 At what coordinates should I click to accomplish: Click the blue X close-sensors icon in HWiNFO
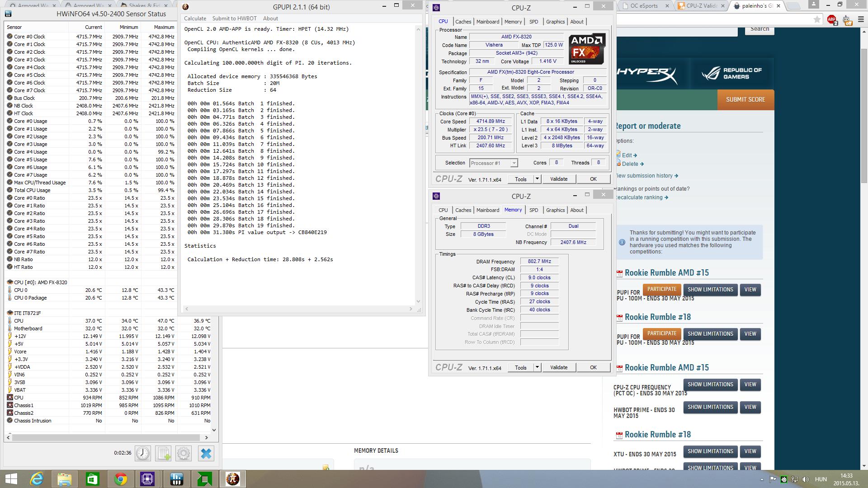(x=206, y=453)
